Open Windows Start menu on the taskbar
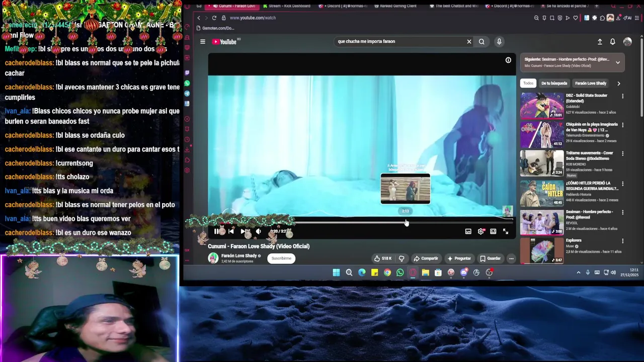This screenshot has width=644, height=362. [336, 273]
